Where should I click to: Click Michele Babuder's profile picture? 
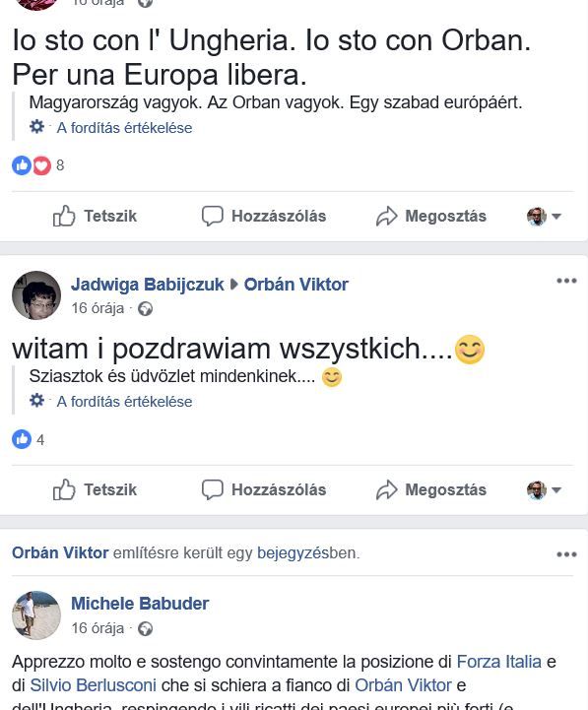click(36, 614)
